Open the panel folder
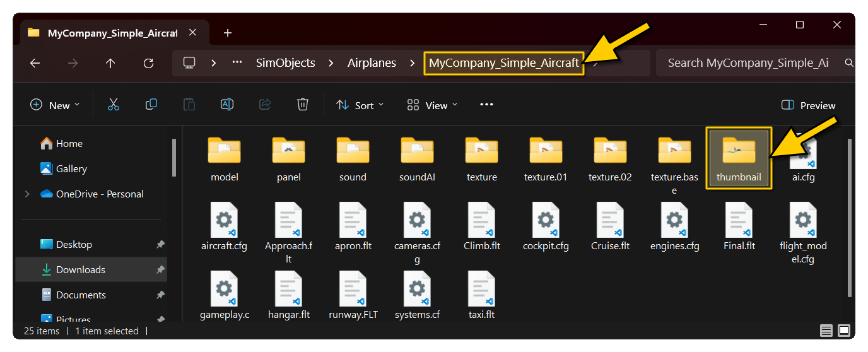The image size is (868, 352). point(289,160)
